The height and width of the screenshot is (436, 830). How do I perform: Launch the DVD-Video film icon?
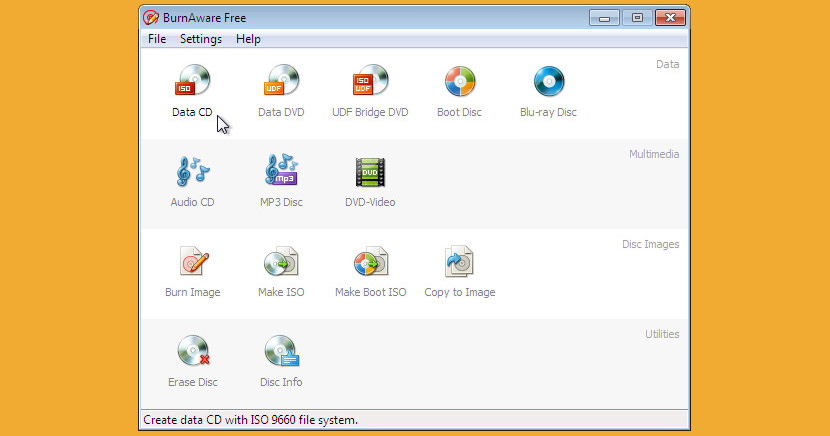click(370, 172)
